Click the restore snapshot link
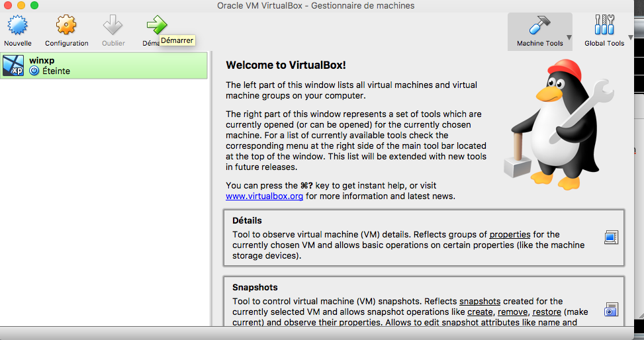Screen dimensions: 644x340 pos(547,312)
